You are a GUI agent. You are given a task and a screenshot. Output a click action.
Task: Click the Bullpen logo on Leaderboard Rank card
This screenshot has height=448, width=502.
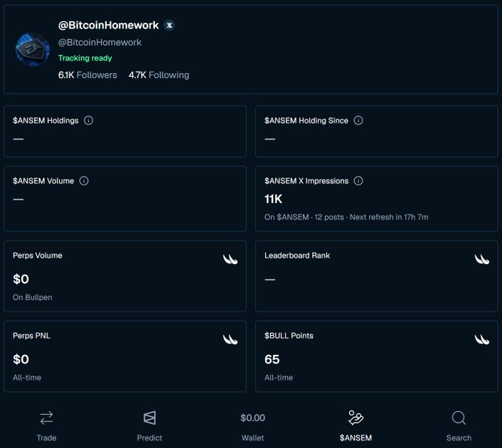tap(482, 259)
